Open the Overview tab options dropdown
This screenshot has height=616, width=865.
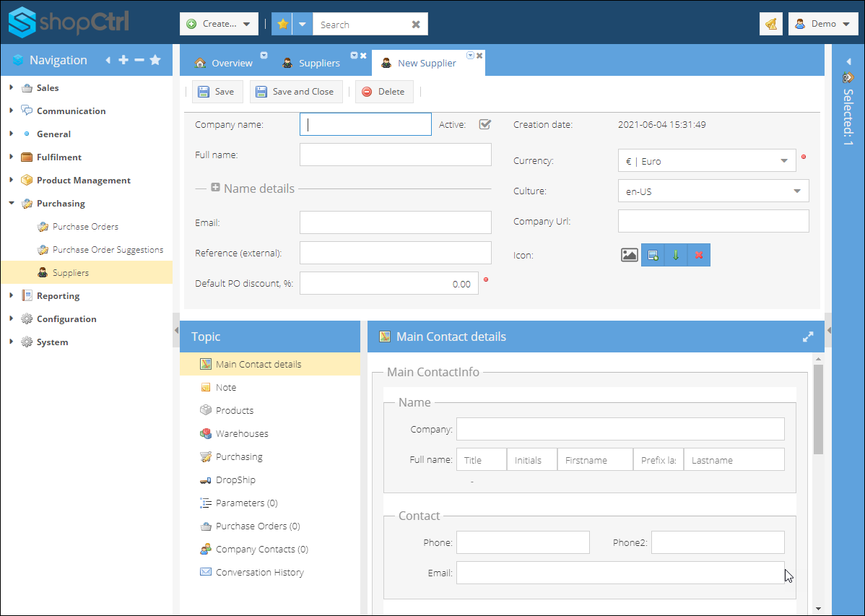(264, 55)
